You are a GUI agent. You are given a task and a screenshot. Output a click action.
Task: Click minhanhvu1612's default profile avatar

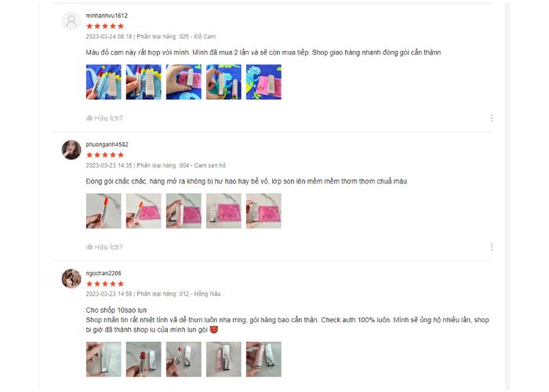(x=71, y=21)
